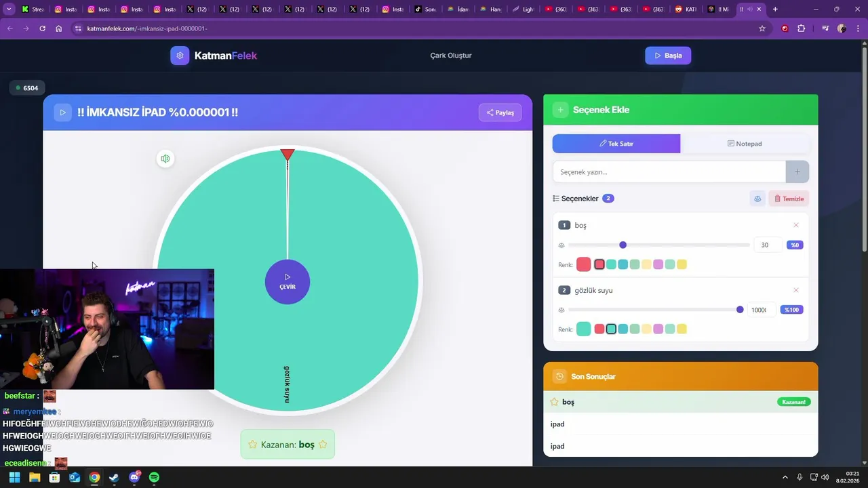Pick the purple swatch in boş row
The width and height of the screenshot is (868, 488).
click(658, 264)
